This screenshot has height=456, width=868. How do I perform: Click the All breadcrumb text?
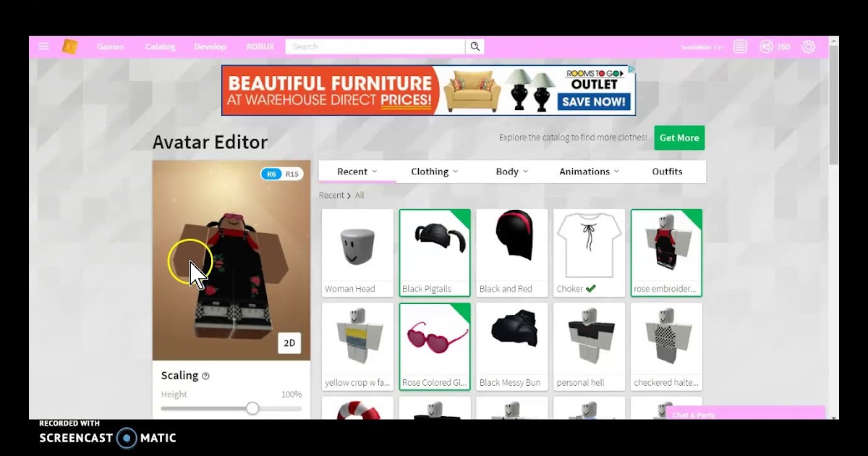pos(359,195)
